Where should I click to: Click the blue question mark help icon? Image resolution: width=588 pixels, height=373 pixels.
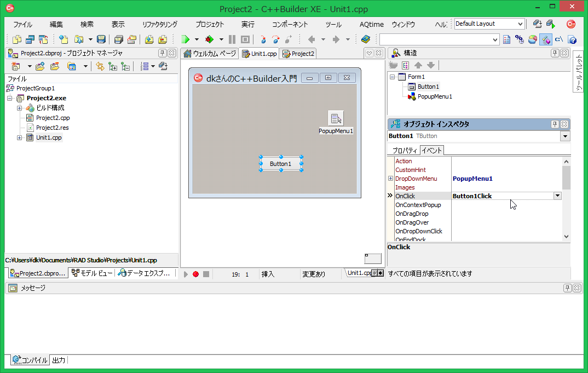(x=572, y=39)
